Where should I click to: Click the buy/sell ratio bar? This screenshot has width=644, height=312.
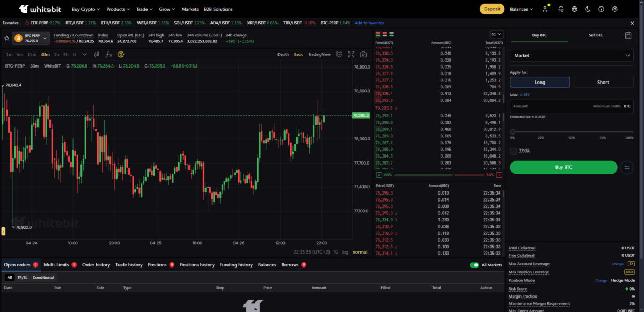click(438, 175)
